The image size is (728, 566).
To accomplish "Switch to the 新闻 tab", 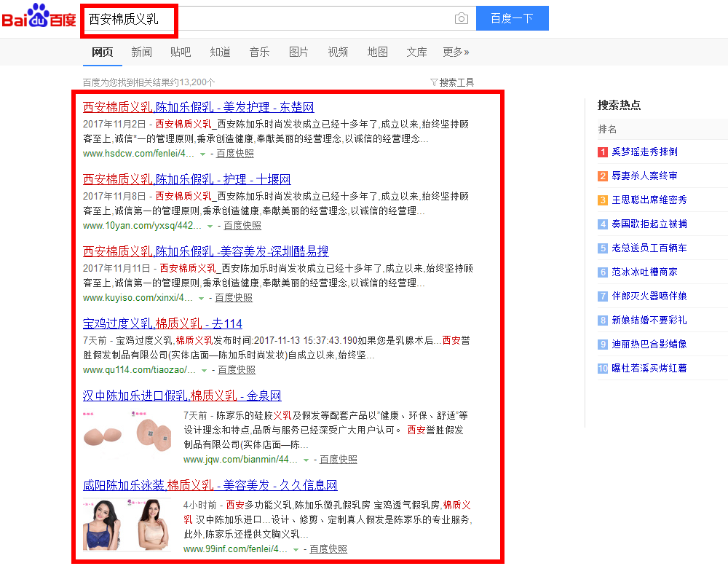I will tap(142, 52).
